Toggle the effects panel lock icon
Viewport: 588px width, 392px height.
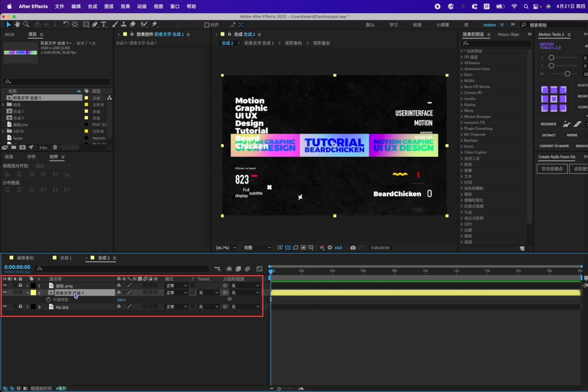pyautogui.click(x=132, y=34)
